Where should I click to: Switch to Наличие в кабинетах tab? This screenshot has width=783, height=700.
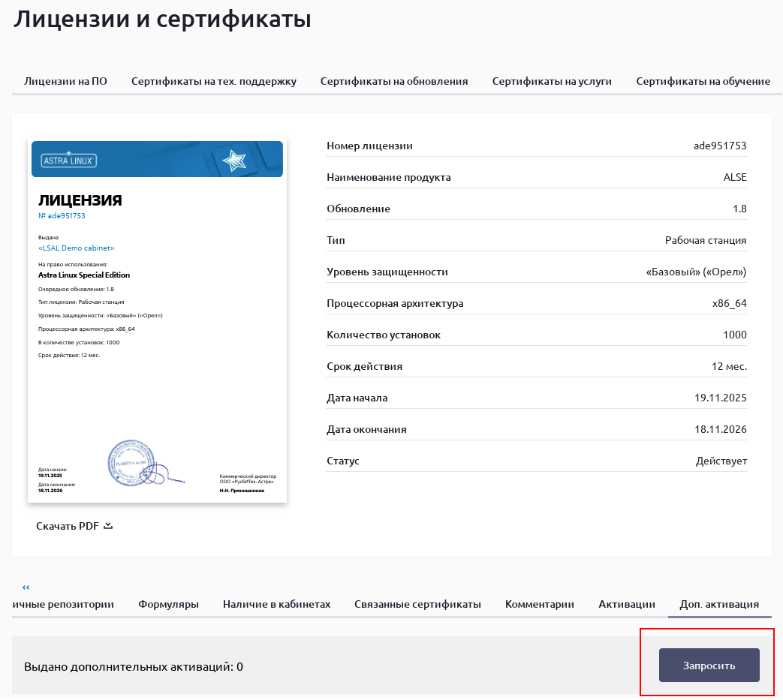point(277,604)
